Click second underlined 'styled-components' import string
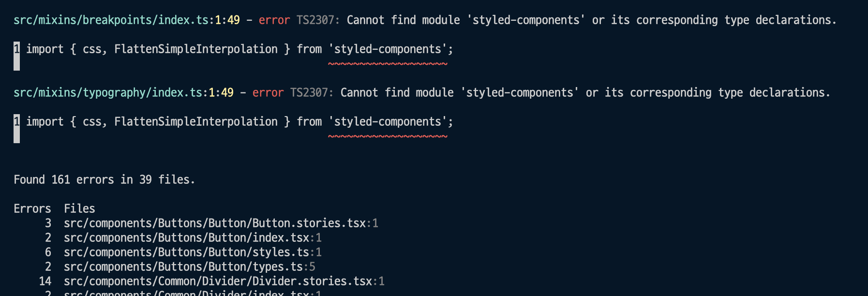The height and width of the screenshot is (296, 868). pos(388,121)
